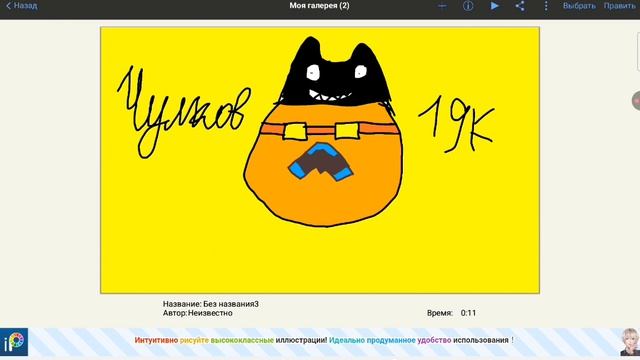This screenshot has height=360, width=640.
Task: Open the ad banner text
Action: (x=324, y=340)
